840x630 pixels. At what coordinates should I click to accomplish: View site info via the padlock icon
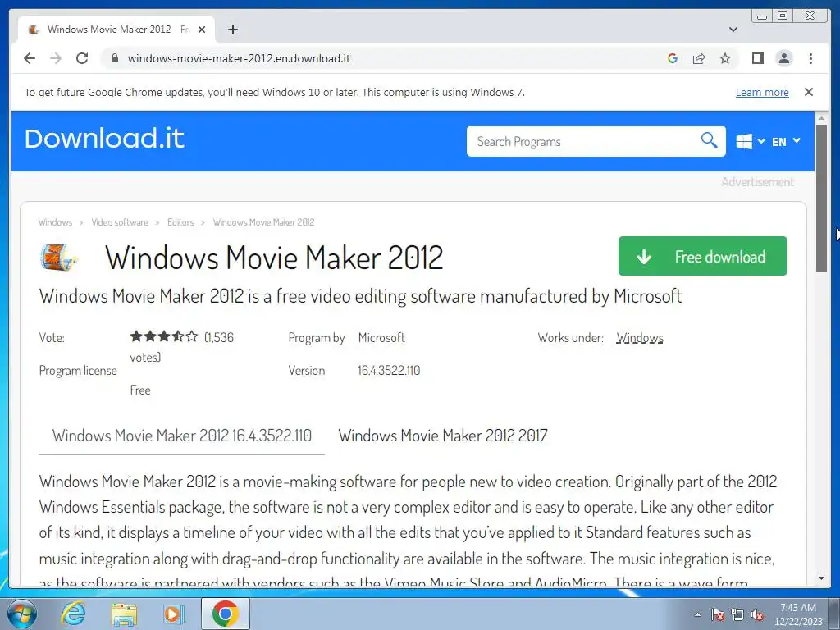point(114,58)
